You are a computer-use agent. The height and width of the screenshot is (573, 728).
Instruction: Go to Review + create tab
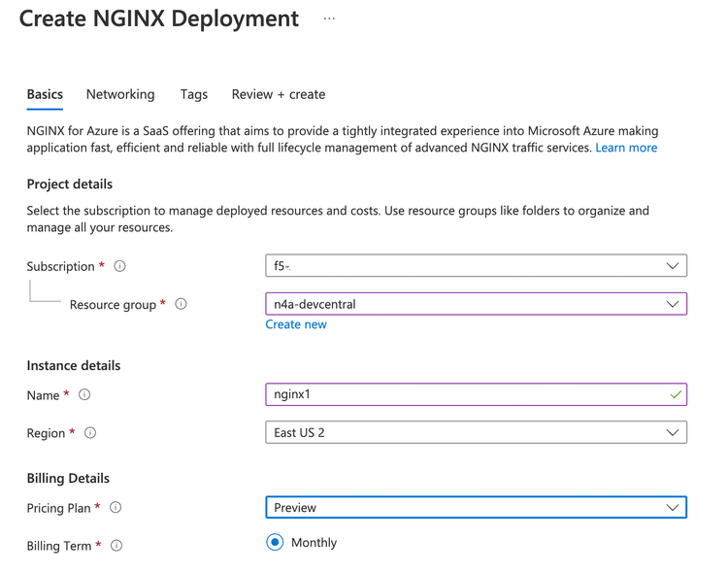click(x=278, y=94)
